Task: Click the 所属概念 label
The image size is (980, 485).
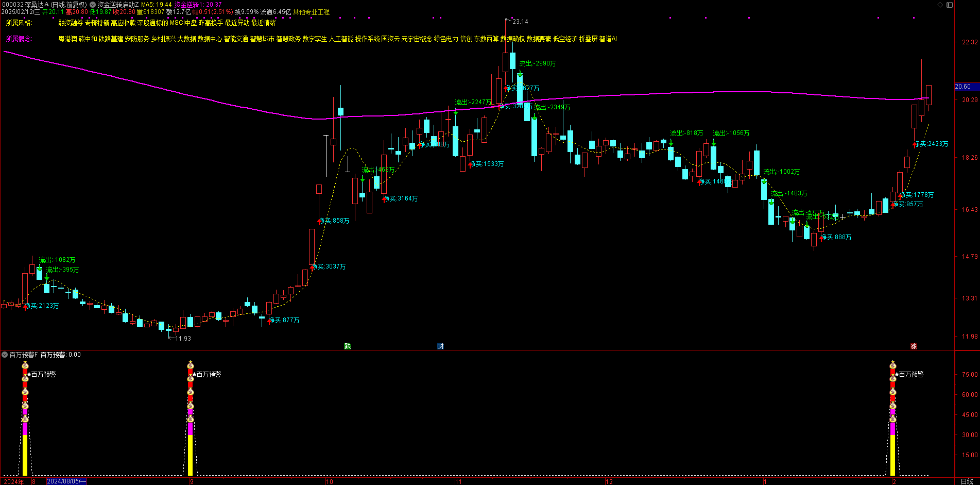Action: point(19,39)
